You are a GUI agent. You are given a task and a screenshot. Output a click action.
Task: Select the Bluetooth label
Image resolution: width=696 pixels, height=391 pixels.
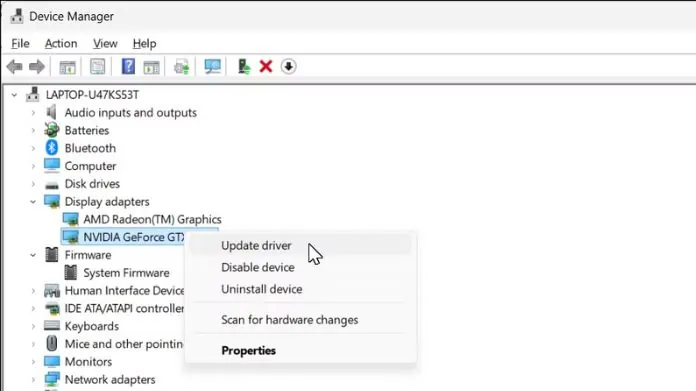[x=90, y=148]
